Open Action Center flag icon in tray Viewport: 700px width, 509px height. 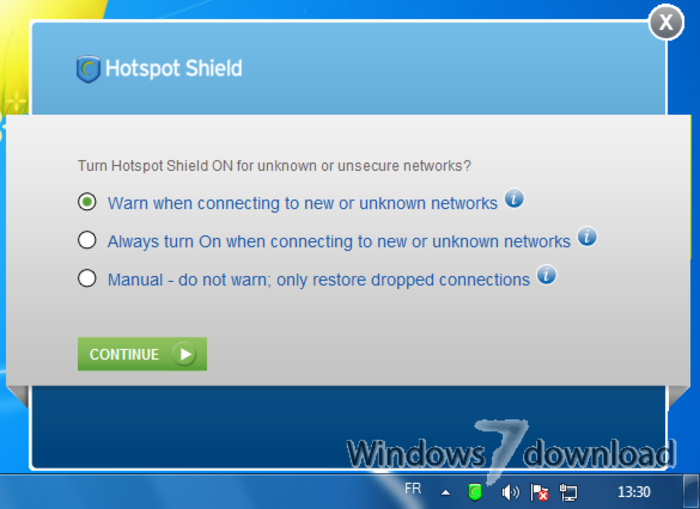point(539,492)
